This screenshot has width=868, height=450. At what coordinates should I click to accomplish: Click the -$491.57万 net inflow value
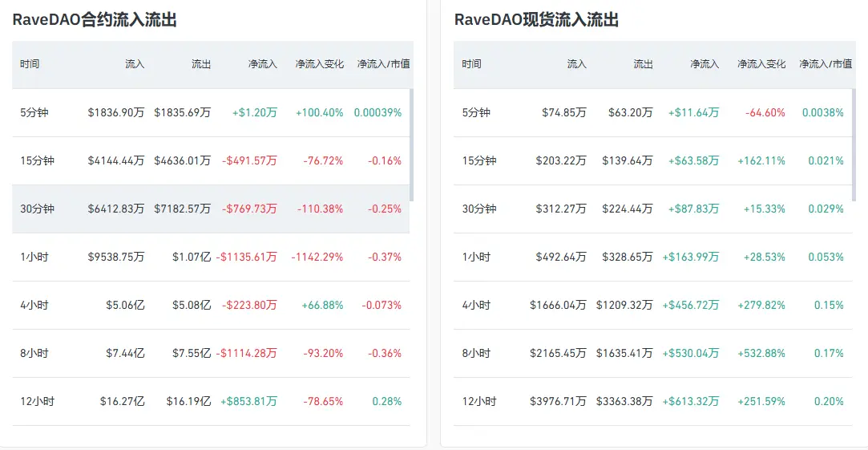[250, 160]
